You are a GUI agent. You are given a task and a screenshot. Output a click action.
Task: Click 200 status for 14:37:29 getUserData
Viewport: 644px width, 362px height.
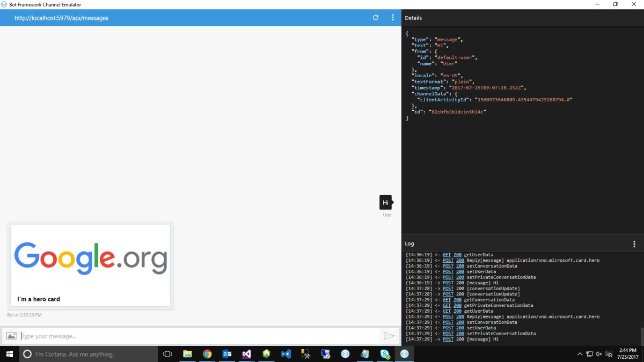coord(457,311)
